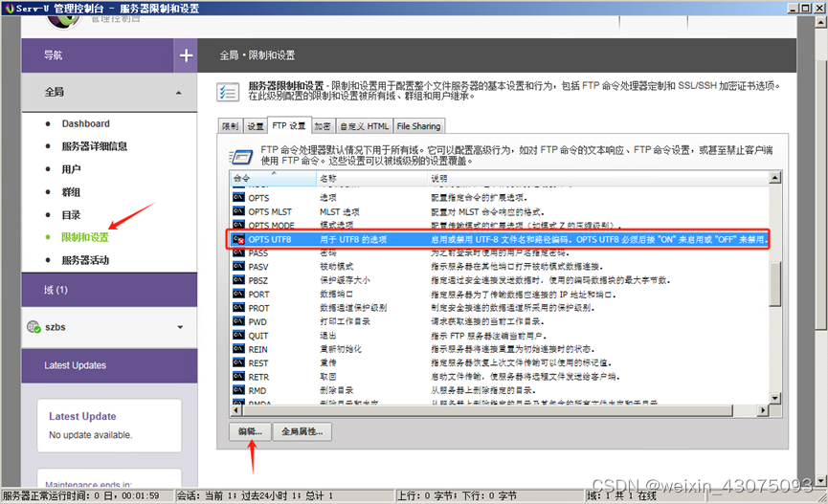The image size is (828, 504).
Task: Select the PASV 被动模式 row
Action: 500,267
